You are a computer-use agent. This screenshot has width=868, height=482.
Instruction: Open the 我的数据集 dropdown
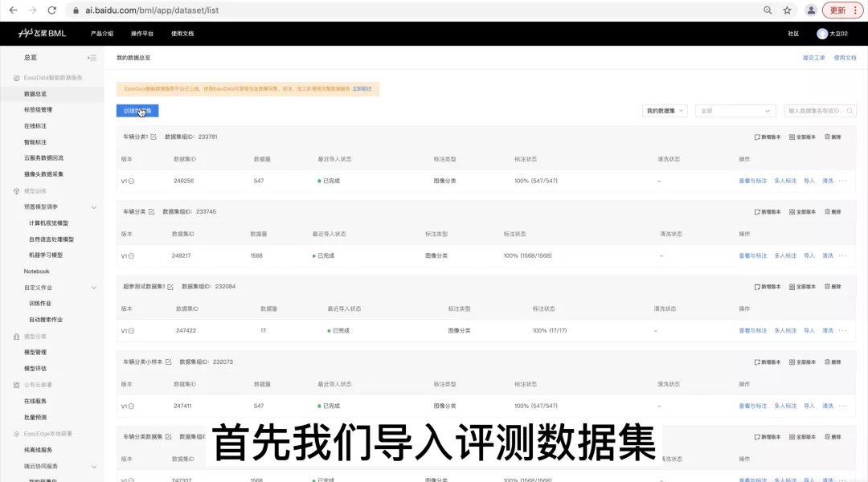[665, 111]
